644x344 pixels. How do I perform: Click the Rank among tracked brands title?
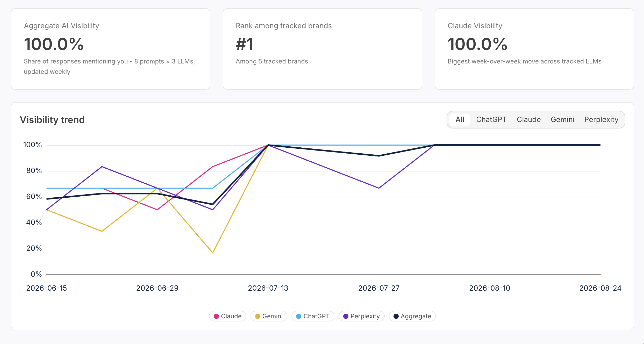tap(284, 26)
